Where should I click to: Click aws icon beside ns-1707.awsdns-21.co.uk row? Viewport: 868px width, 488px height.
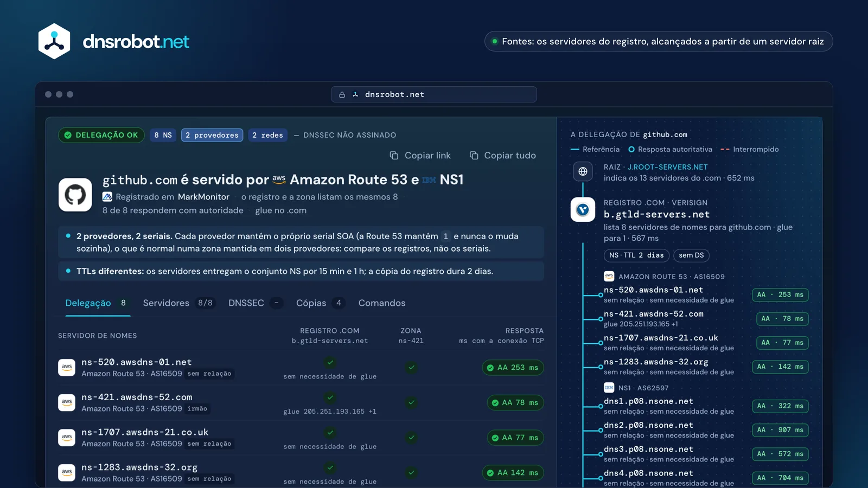click(x=67, y=438)
